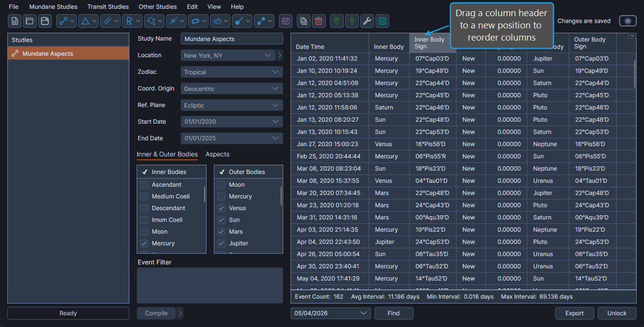Uncheck Jupiter in the Outer Bodies list
Image resolution: width=644 pixels, height=327 pixels.
point(221,243)
